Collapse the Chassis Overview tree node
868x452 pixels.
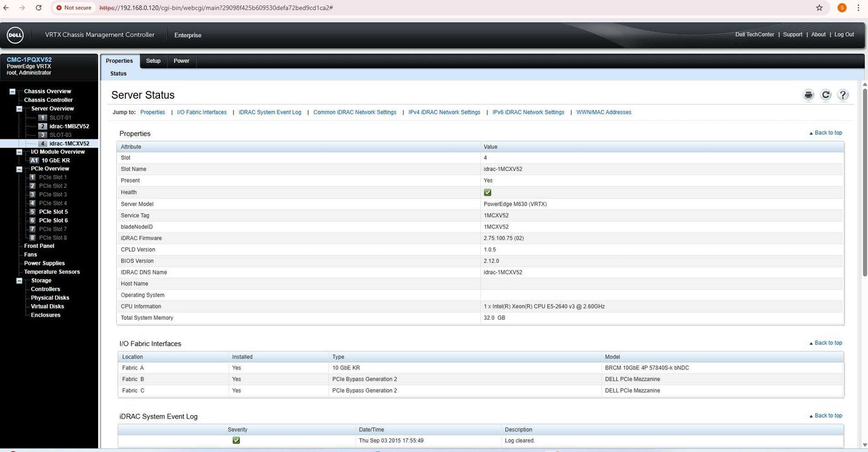12,92
